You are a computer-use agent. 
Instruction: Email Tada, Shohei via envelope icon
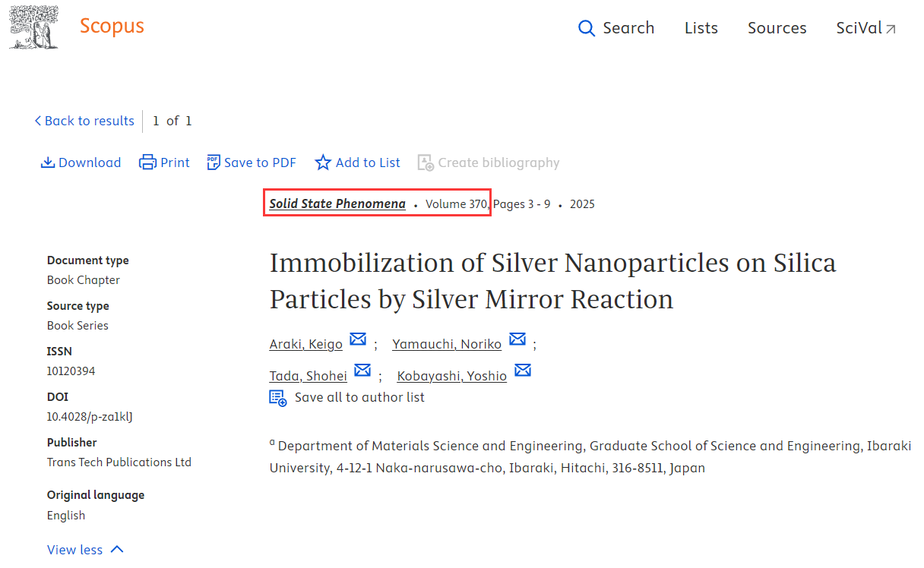(x=362, y=371)
